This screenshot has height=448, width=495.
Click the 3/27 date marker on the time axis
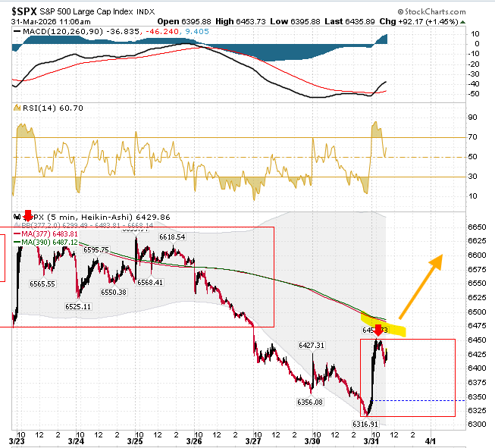pos(253,441)
